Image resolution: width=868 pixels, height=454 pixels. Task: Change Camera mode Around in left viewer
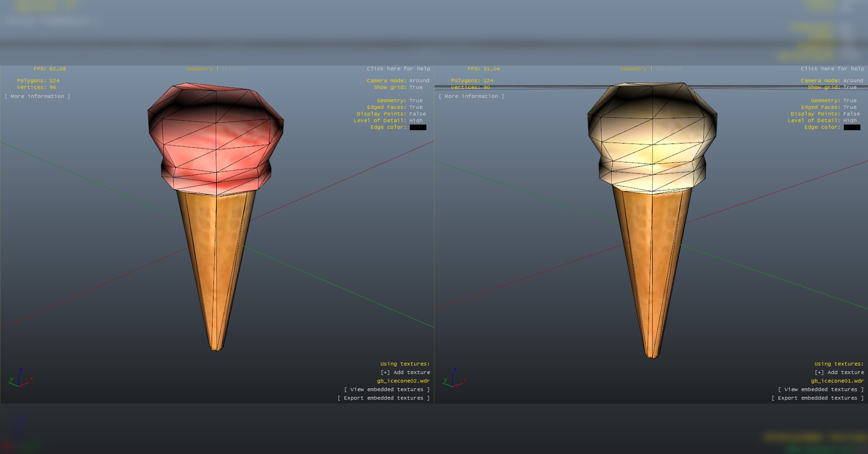coord(419,80)
